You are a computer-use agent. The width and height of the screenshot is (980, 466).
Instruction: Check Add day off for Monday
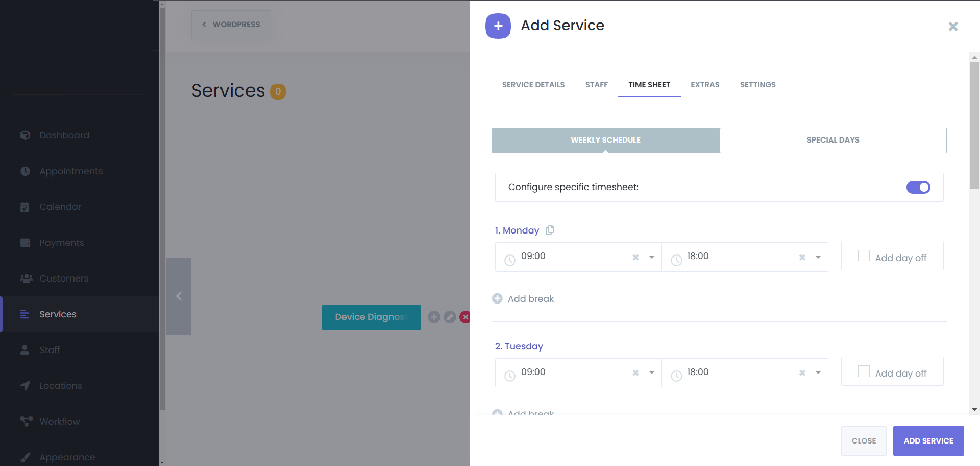click(864, 255)
